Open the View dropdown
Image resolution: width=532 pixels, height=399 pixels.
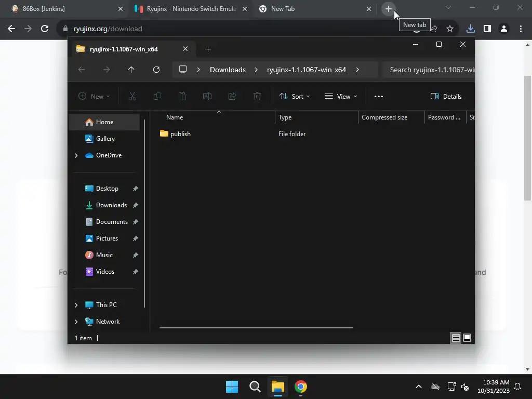(341, 96)
